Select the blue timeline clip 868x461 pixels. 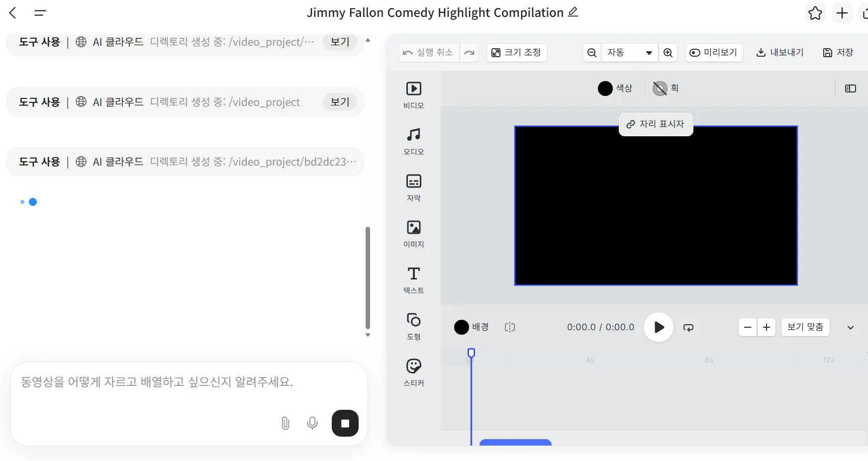pyautogui.click(x=515, y=442)
